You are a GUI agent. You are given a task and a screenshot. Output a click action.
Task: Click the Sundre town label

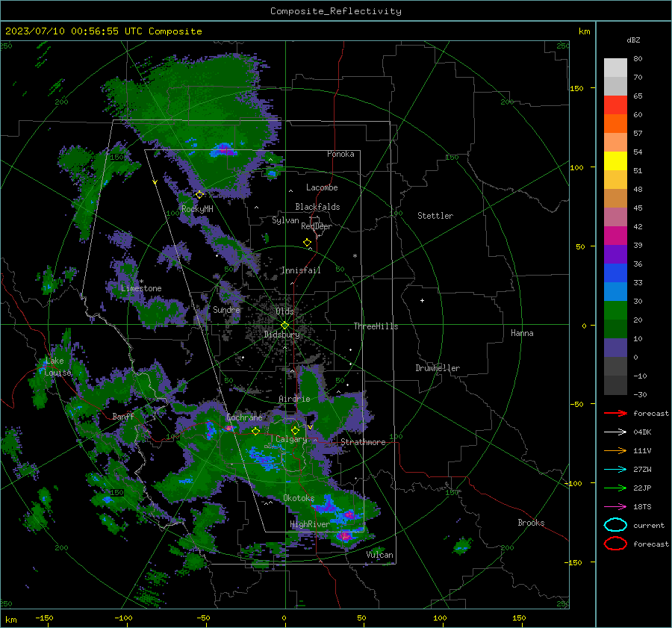click(226, 309)
